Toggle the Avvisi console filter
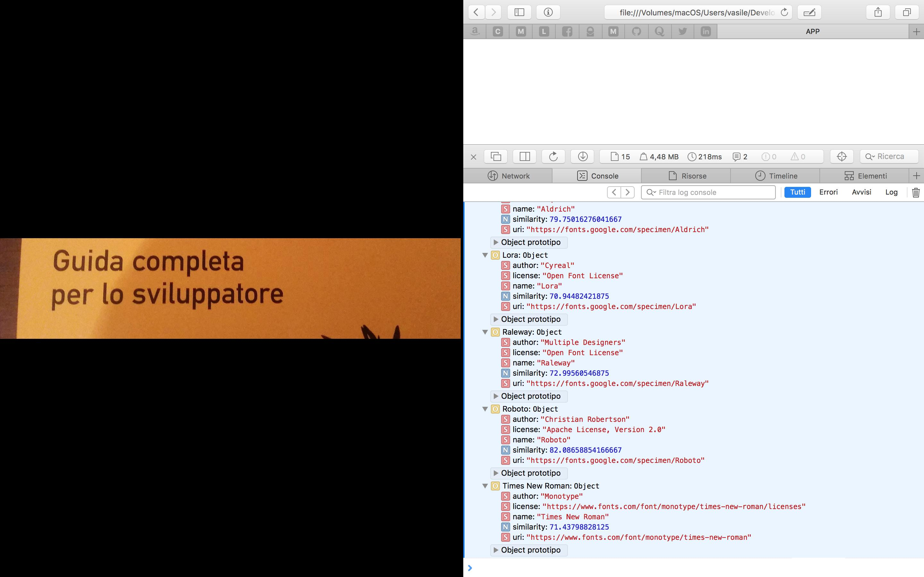This screenshot has width=924, height=577. [x=861, y=192]
